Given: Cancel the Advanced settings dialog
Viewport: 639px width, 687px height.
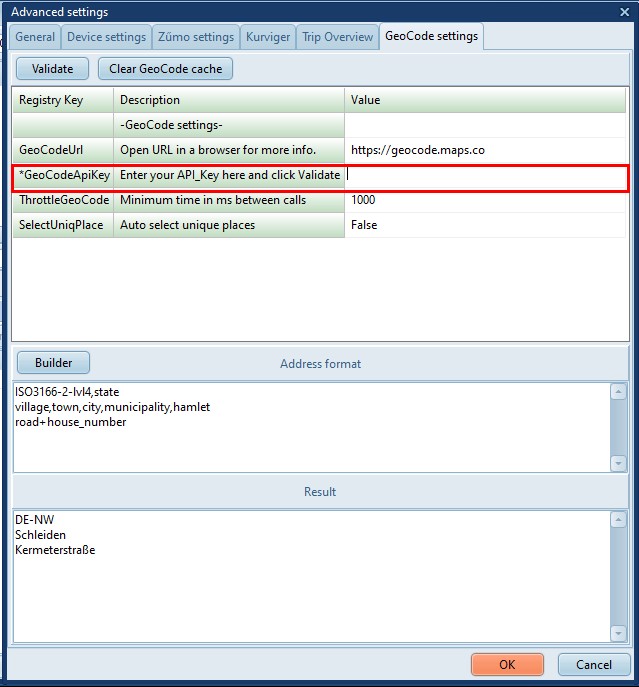Looking at the screenshot, I should pos(593,664).
